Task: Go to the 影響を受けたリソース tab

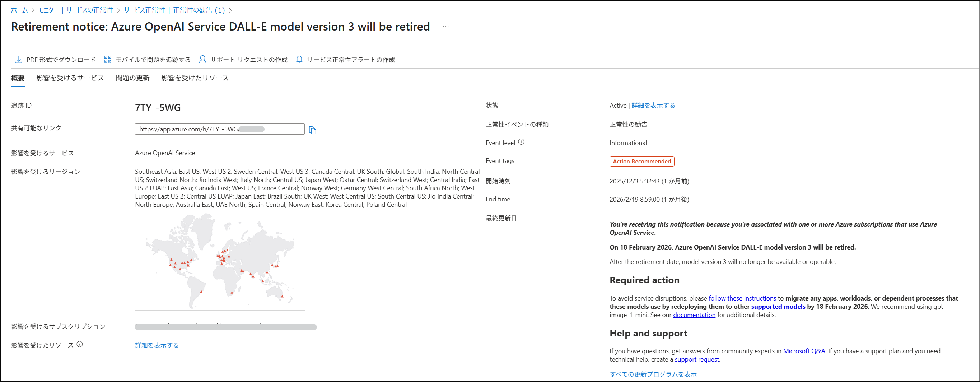Action: [x=195, y=78]
